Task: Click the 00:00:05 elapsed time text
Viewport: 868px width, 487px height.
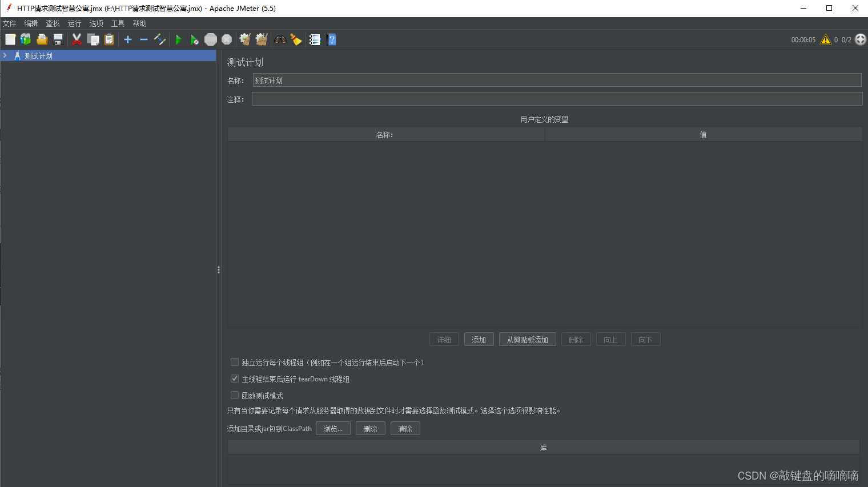Action: click(803, 40)
